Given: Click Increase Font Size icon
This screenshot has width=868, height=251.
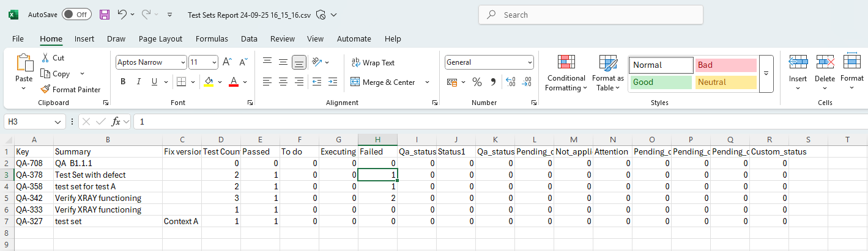Looking at the screenshot, I should coord(227,62).
